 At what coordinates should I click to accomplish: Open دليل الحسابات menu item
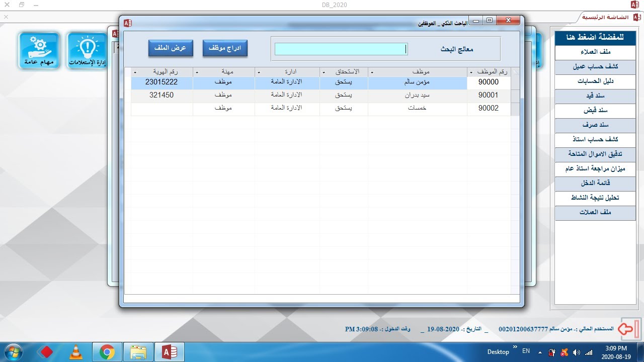[x=595, y=81]
